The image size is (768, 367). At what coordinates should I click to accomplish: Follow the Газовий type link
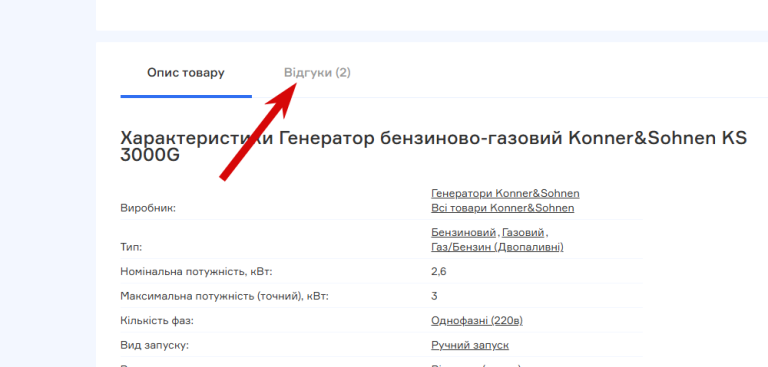(523, 232)
